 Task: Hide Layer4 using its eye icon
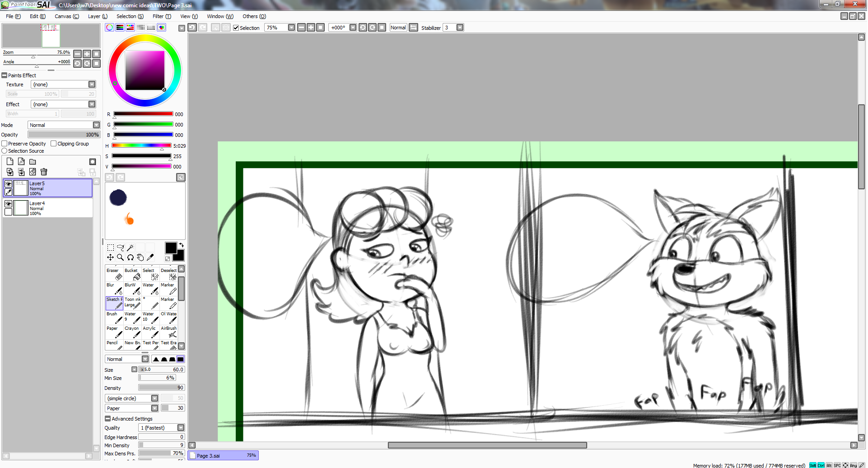[x=8, y=204]
